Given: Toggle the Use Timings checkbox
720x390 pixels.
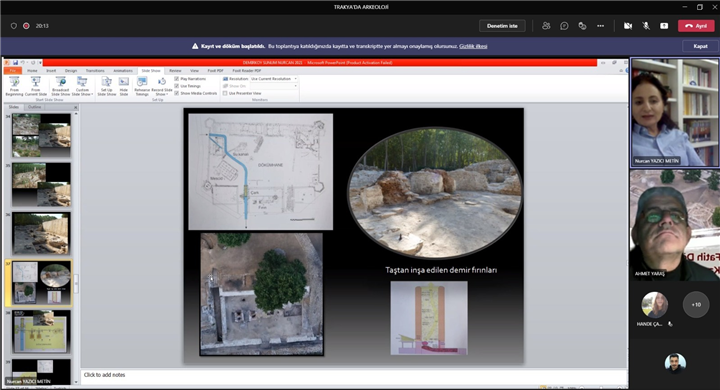Looking at the screenshot, I should (x=177, y=86).
